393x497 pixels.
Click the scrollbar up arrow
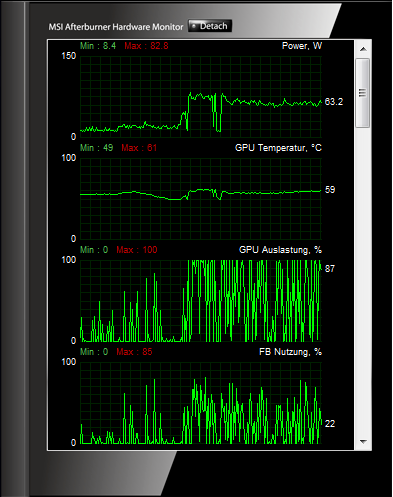pos(363,49)
